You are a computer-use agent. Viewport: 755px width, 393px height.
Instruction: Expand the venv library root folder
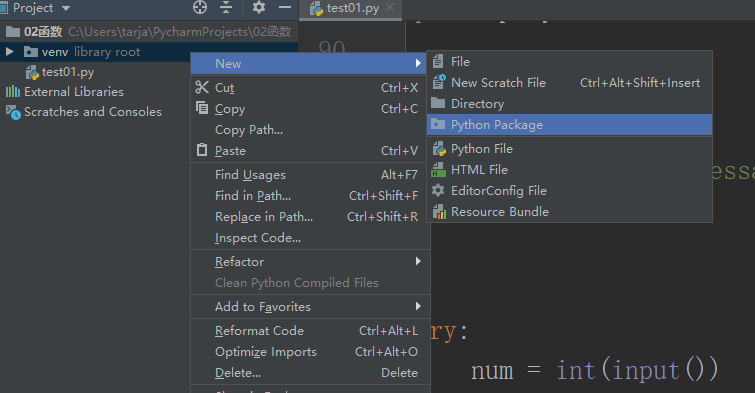click(x=10, y=52)
